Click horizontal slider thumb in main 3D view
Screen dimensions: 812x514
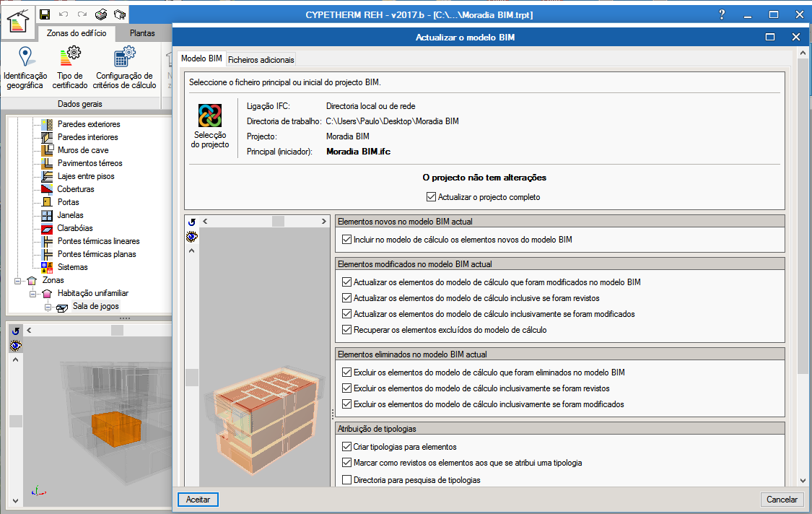[x=117, y=330]
